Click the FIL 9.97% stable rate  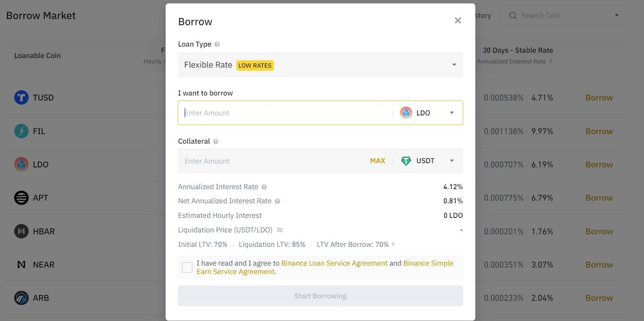[542, 131]
